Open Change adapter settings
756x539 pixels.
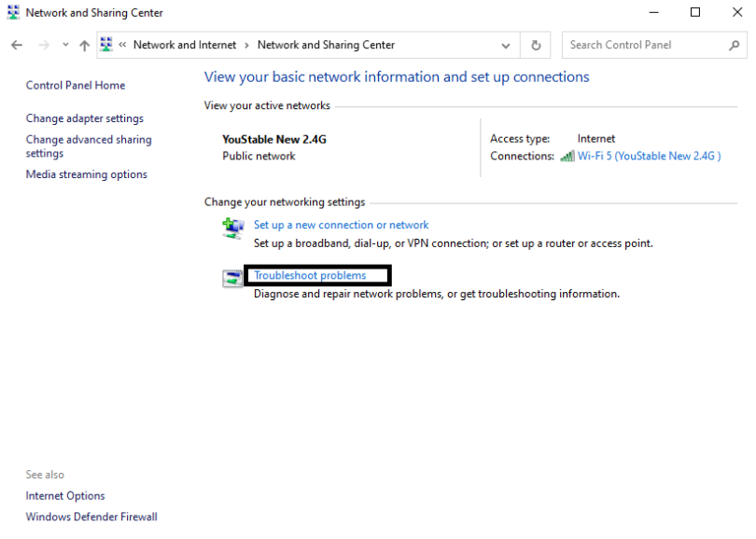point(84,118)
